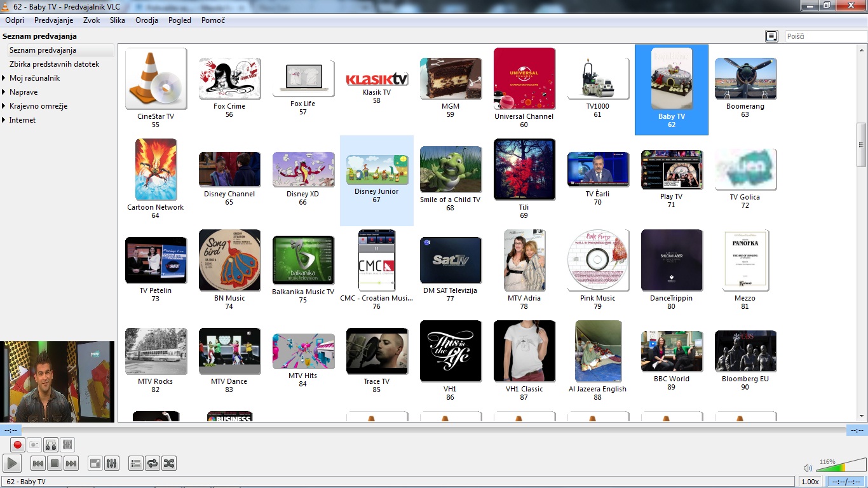This screenshot has width=868, height=488.
Task: Open the Pogled menu
Action: (180, 20)
